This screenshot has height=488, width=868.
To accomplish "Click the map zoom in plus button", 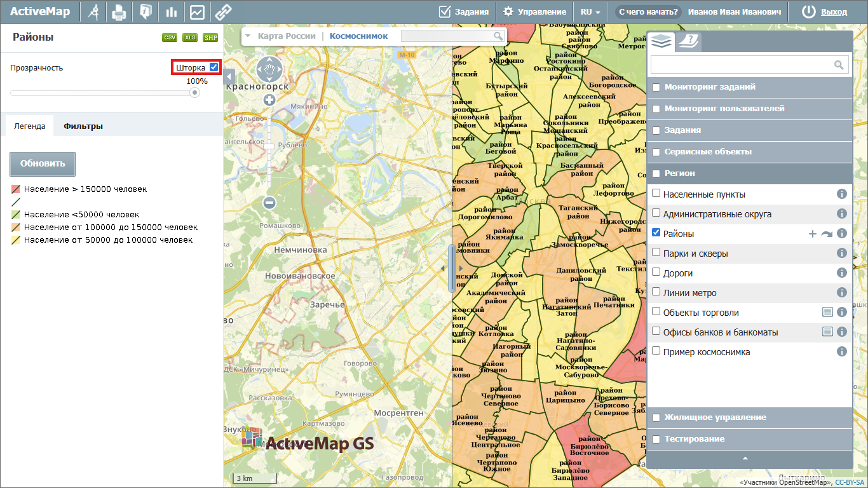I will click(x=269, y=100).
